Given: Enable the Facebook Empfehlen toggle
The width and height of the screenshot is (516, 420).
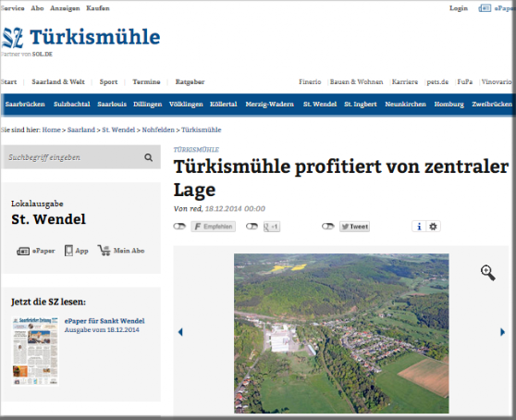Looking at the screenshot, I should pos(179,227).
